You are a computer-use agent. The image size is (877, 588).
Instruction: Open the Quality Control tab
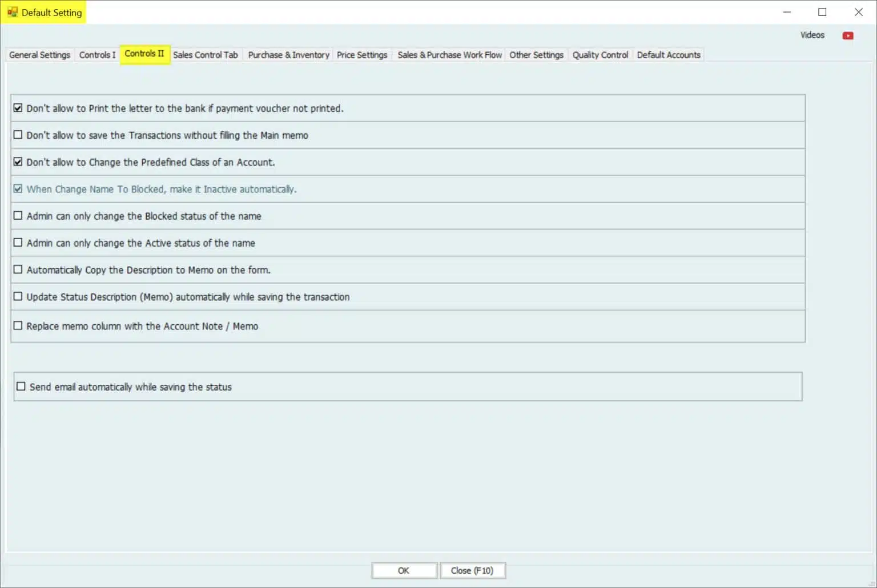click(x=600, y=55)
